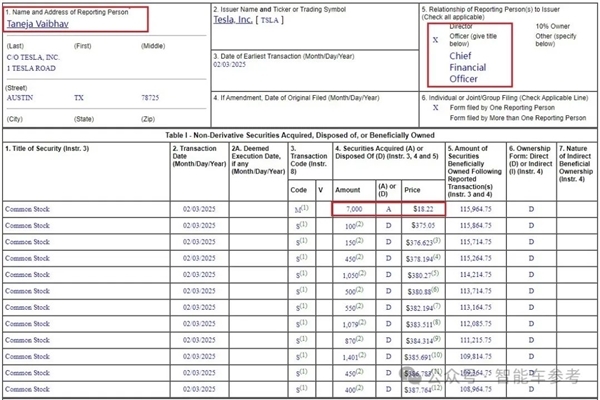Image resolution: width=600 pixels, height=400 pixels.
Task: Click the 115,964.75 beneficially owned amount
Action: coord(476,209)
